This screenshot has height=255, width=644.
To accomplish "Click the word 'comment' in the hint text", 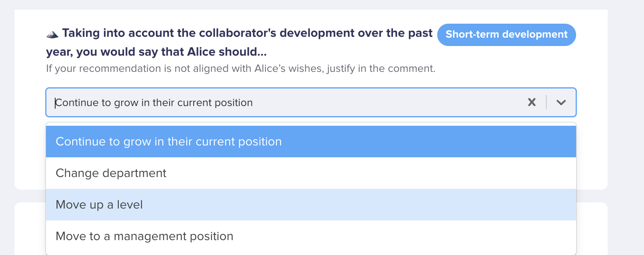I will (x=415, y=69).
